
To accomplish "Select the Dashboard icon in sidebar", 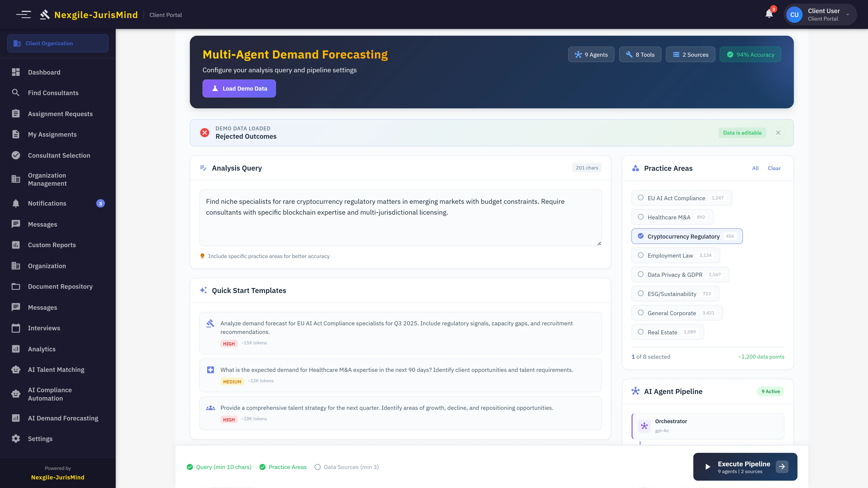I will click(x=16, y=72).
